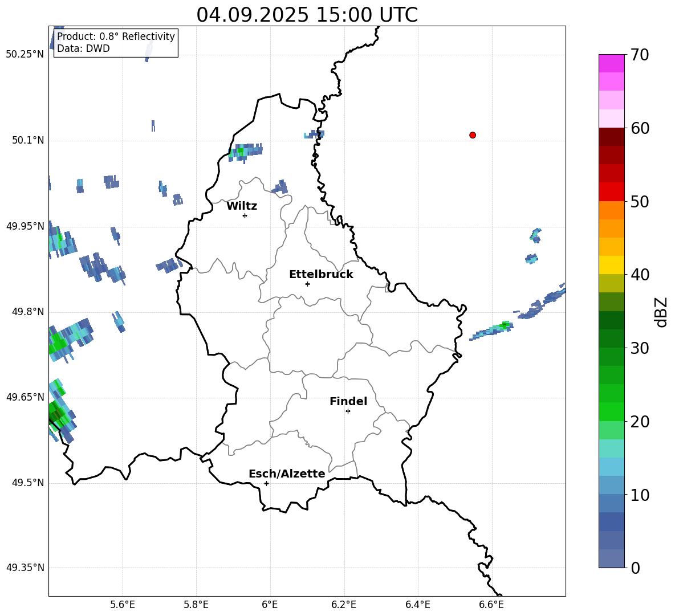This screenshot has height=616, width=675.
Task: Click the Data: DWD text
Action: pos(83,48)
